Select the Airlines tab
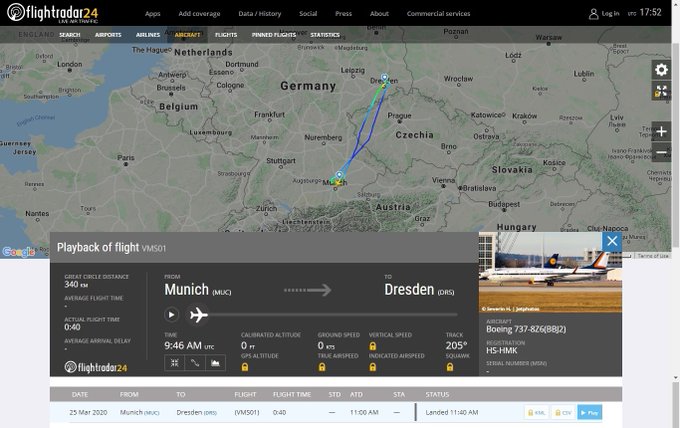This screenshot has height=428, width=680. point(148,35)
